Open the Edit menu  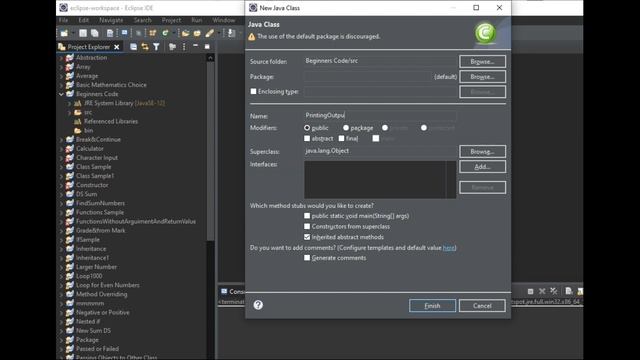84,20
